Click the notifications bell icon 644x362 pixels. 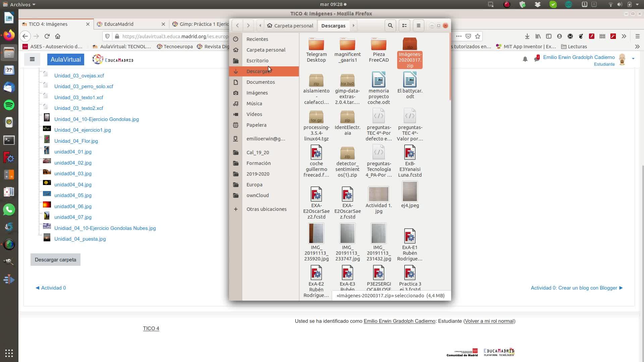coord(525,59)
